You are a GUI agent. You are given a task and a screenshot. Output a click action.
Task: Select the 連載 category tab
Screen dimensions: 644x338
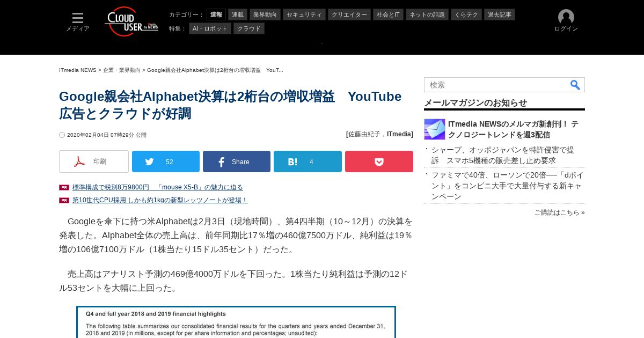(238, 14)
